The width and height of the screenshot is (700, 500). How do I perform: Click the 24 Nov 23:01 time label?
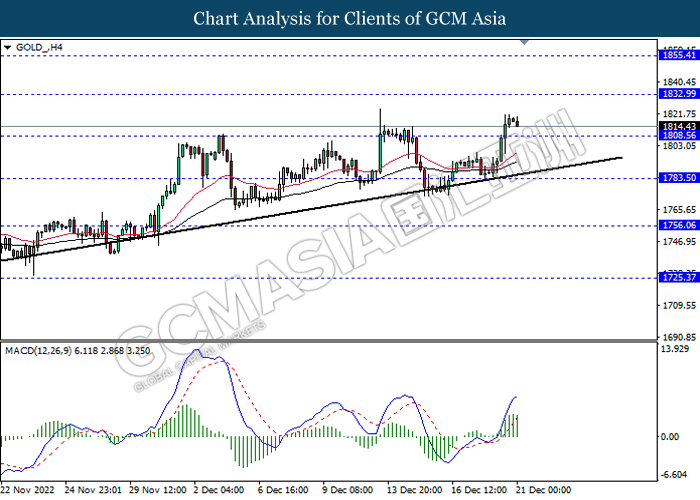93,490
